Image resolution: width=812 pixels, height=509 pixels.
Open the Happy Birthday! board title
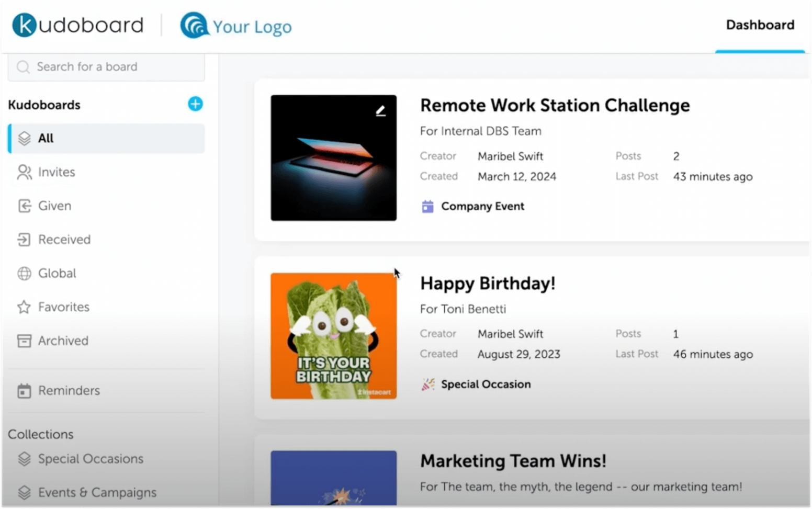[x=488, y=284]
